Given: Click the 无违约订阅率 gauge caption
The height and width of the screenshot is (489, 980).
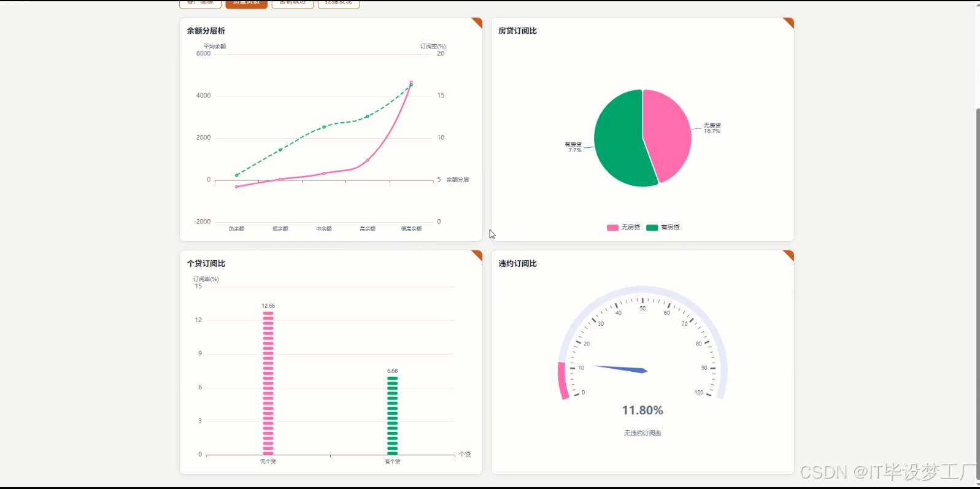Looking at the screenshot, I should click(x=642, y=433).
